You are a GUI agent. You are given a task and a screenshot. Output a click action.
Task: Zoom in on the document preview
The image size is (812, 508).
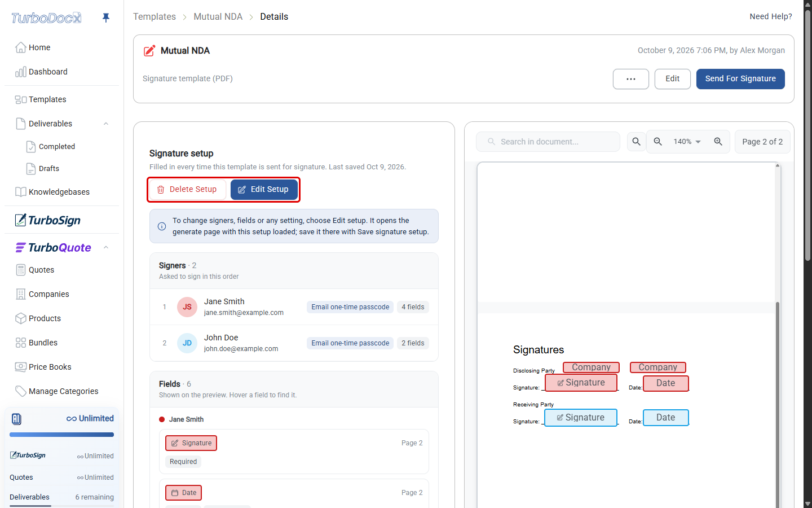pos(718,142)
